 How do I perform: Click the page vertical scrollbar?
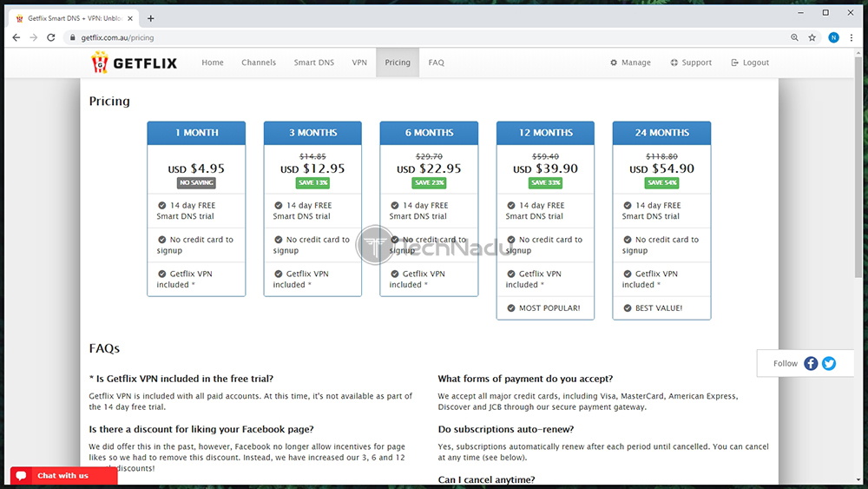pos(858,166)
